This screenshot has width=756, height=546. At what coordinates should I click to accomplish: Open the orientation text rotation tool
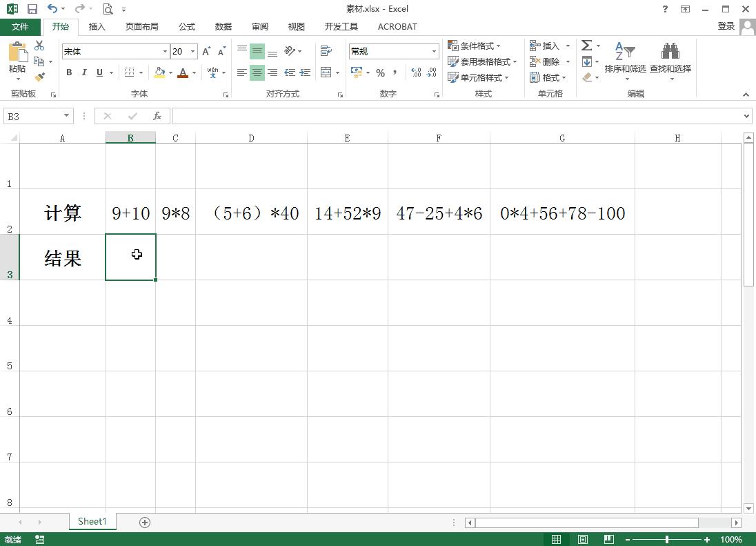point(290,50)
